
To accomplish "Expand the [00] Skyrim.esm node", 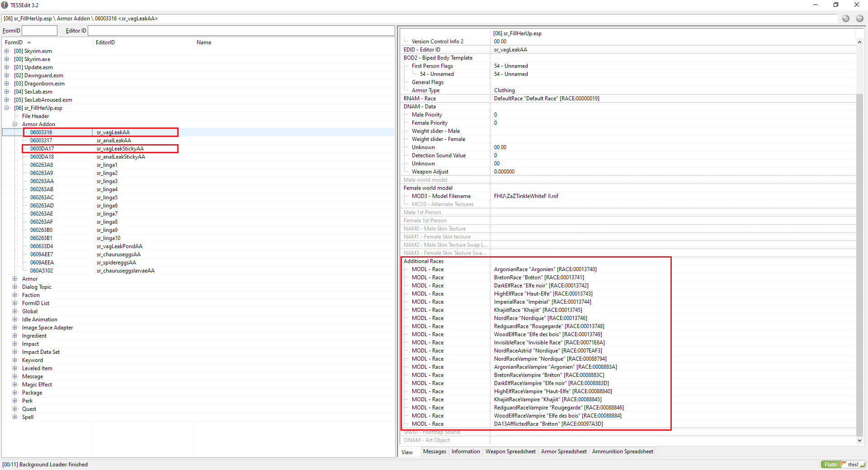I will click(x=7, y=51).
